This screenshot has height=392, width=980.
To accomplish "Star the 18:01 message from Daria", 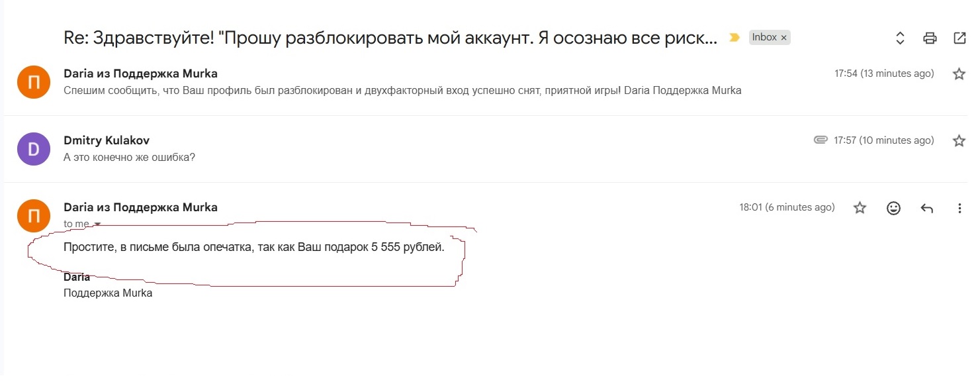I will (x=860, y=208).
